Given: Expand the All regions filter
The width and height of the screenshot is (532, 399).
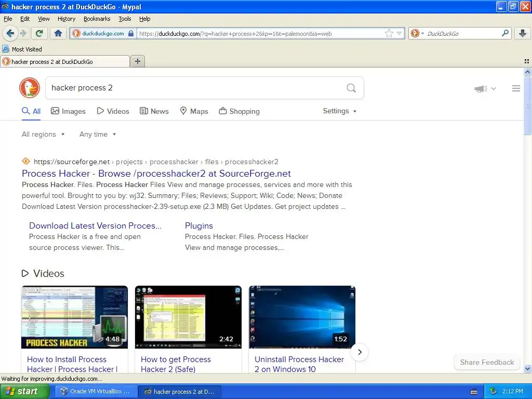Looking at the screenshot, I should (43, 135).
